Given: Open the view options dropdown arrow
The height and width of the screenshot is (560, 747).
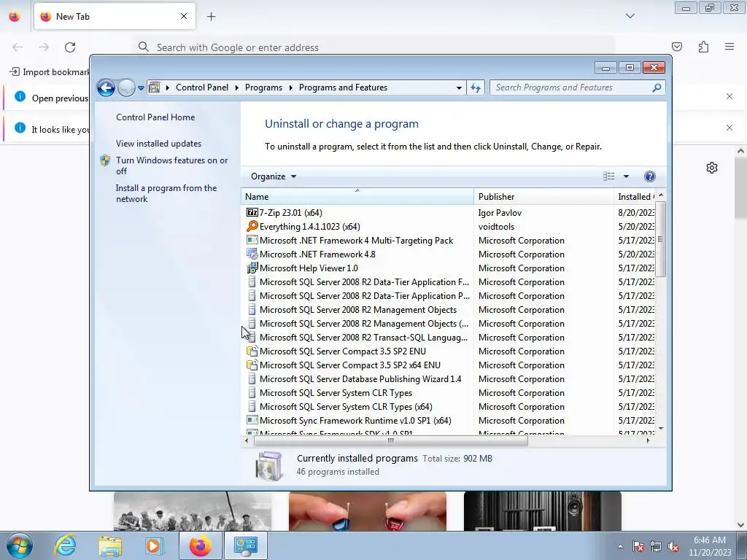Looking at the screenshot, I should (x=626, y=176).
